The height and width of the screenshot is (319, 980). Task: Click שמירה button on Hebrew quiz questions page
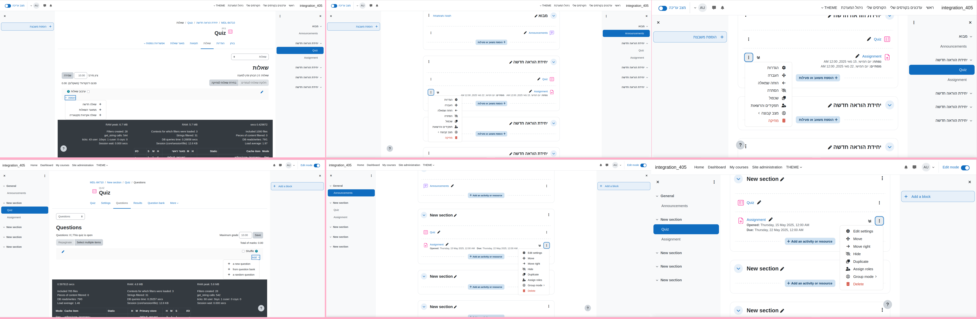click(x=68, y=75)
